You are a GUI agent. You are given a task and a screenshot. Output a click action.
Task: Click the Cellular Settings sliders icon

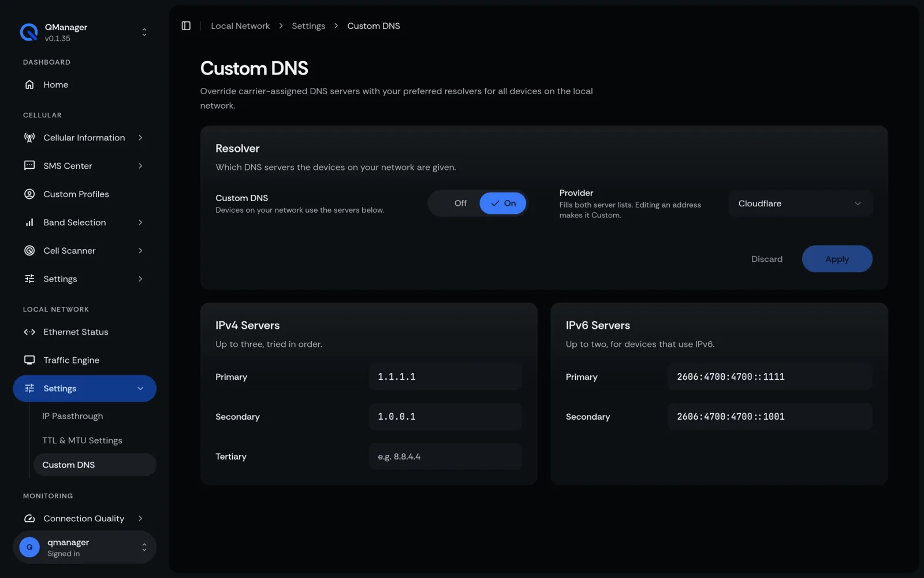pyautogui.click(x=29, y=279)
